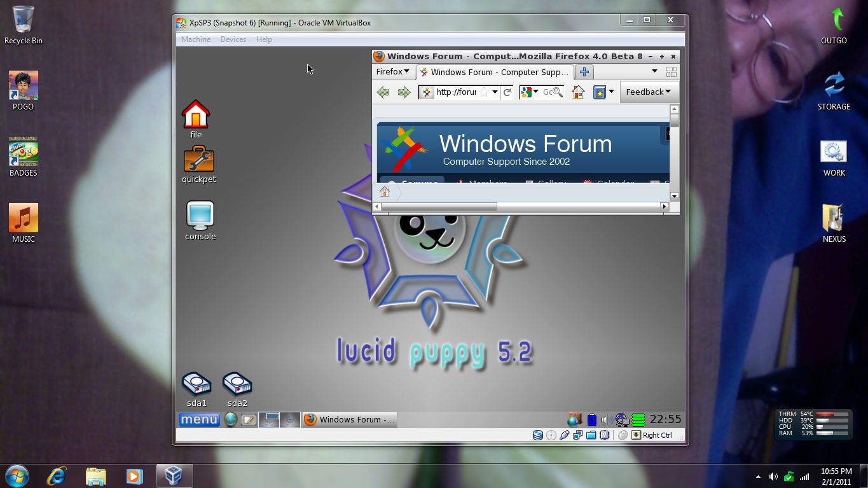
Task: Click the search magnifying glass in Firefox
Action: pos(557,92)
